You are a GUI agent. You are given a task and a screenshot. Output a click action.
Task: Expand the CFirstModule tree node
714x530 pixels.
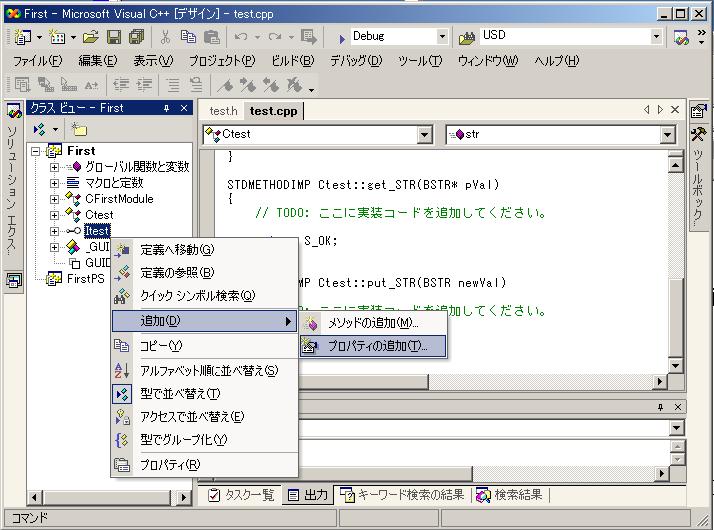click(54, 199)
